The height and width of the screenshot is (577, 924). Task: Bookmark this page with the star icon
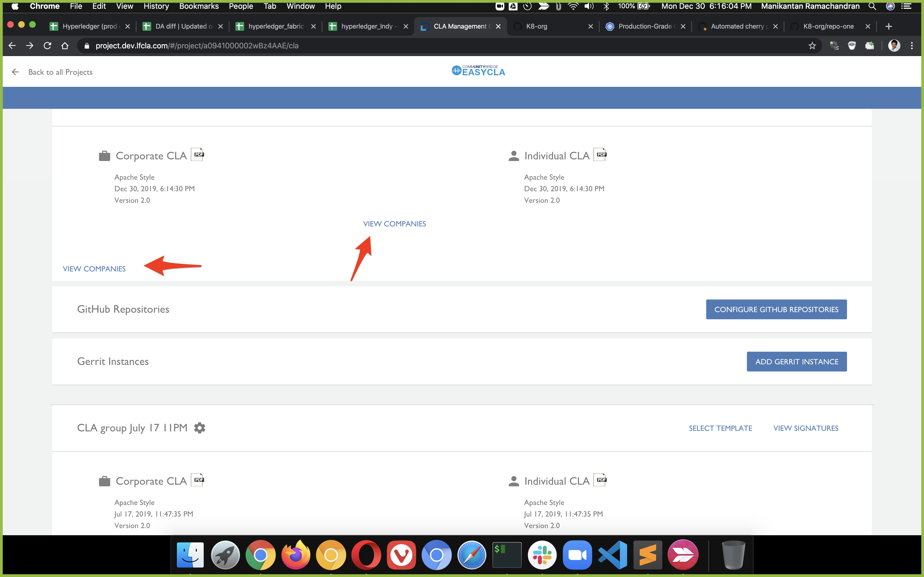812,46
